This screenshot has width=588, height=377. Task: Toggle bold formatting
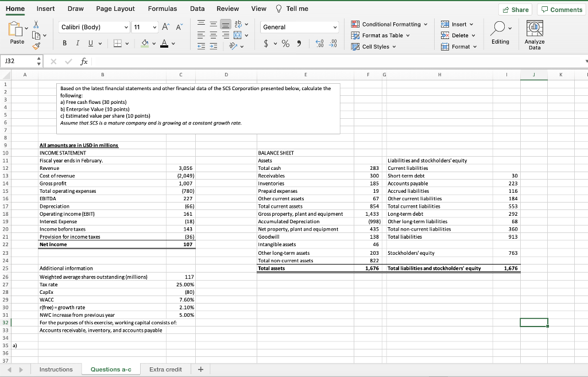click(64, 44)
